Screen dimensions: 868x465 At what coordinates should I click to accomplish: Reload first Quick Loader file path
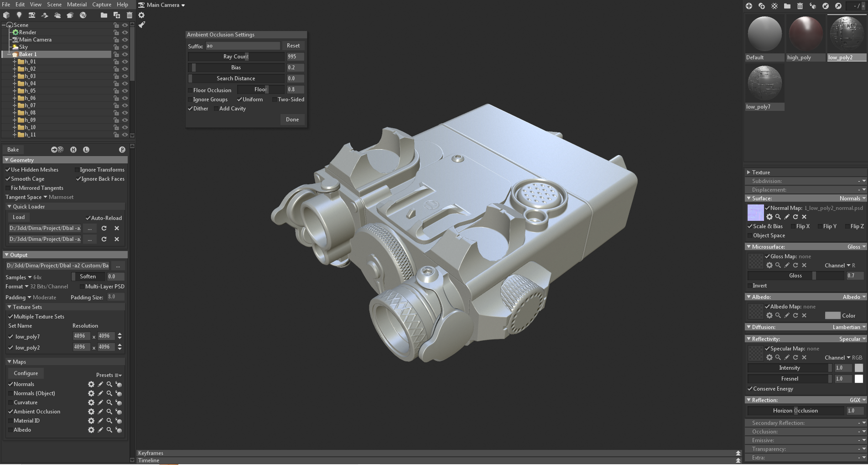104,228
